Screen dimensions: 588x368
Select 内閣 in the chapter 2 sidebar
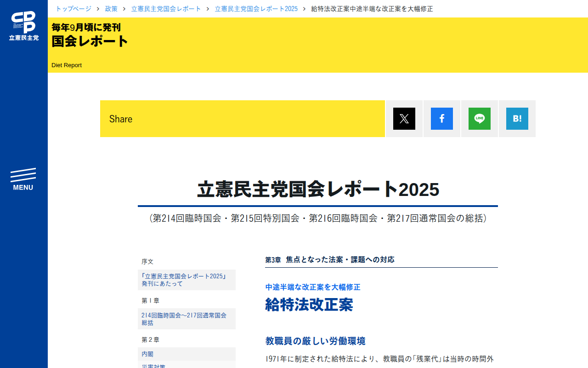pos(187,354)
